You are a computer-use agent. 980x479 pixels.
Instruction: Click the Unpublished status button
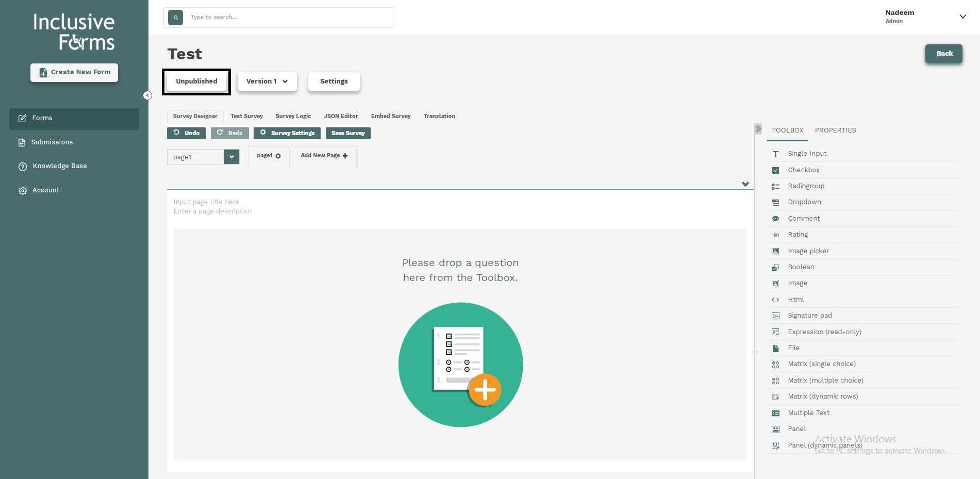196,81
